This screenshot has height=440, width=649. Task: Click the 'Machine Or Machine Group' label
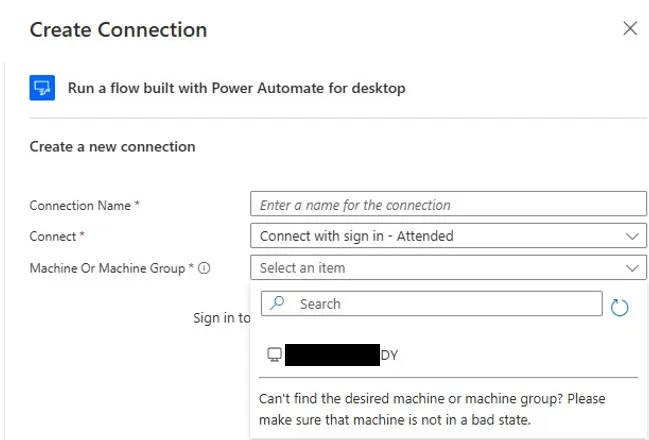[107, 268]
